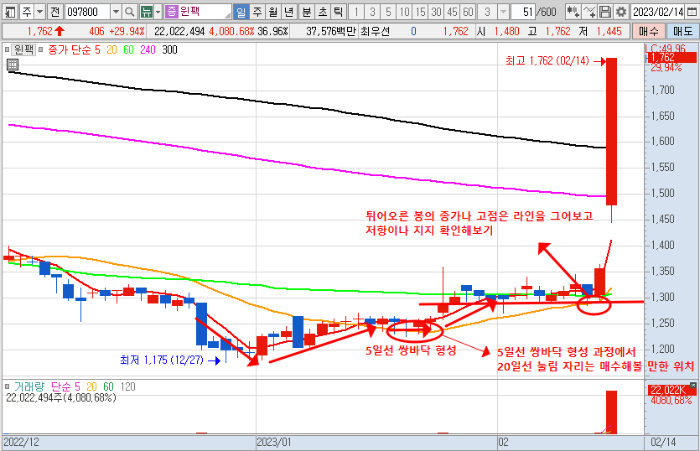Select the 20-day moving average legend
The width and height of the screenshot is (700, 451).
coord(112,50)
